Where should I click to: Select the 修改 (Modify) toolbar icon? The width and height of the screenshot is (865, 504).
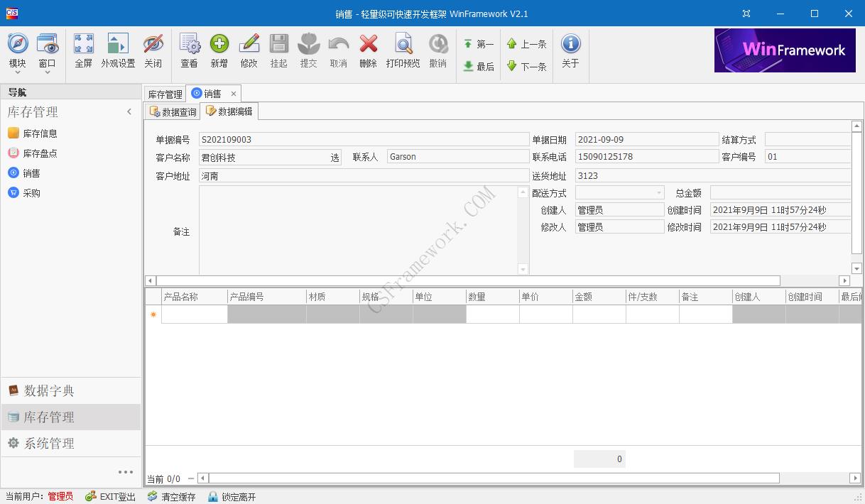point(249,50)
